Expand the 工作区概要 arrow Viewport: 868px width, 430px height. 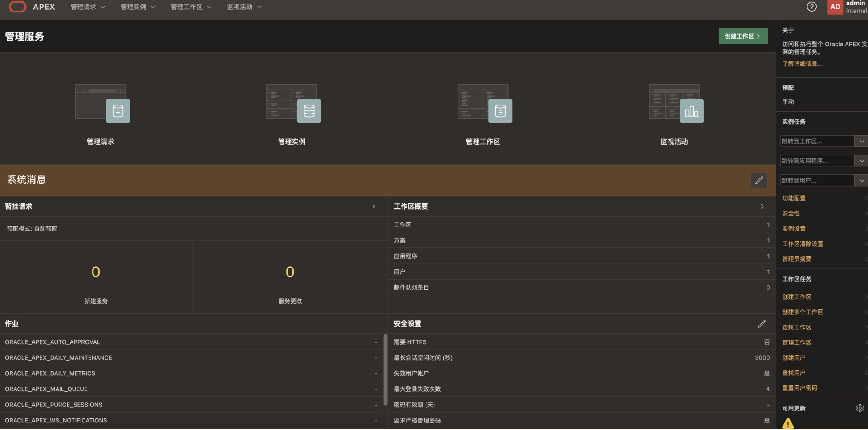(x=762, y=207)
